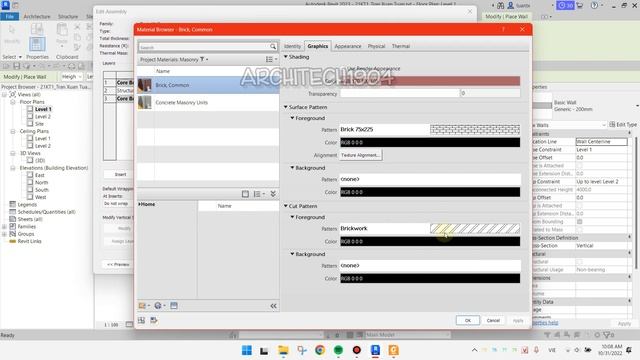Open the asset browser icon
This screenshot has width=640, height=360.
pos(174,306)
